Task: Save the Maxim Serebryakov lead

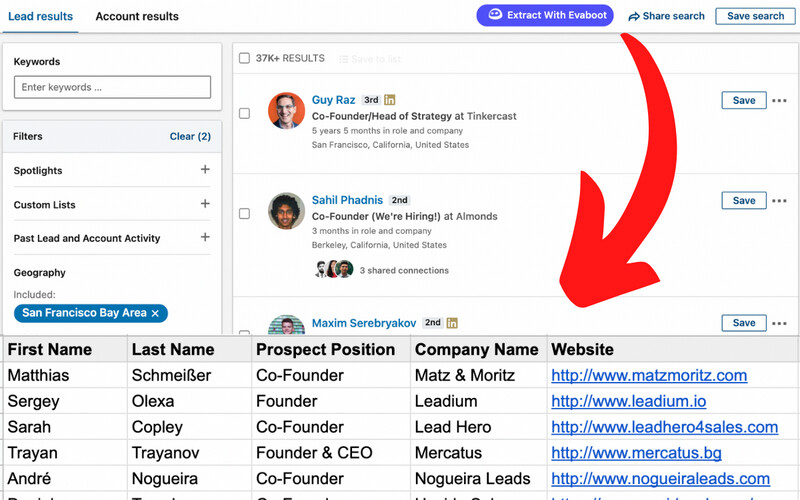Action: tap(744, 323)
